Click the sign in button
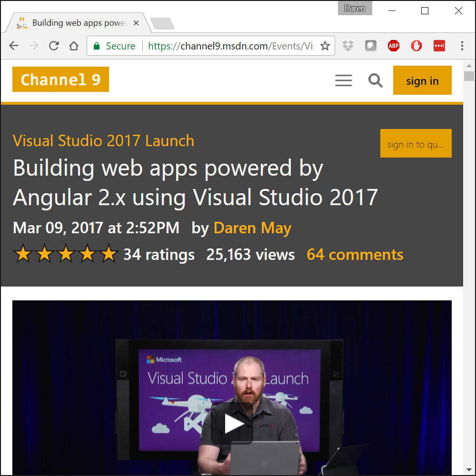476x476 pixels. pyautogui.click(x=422, y=80)
